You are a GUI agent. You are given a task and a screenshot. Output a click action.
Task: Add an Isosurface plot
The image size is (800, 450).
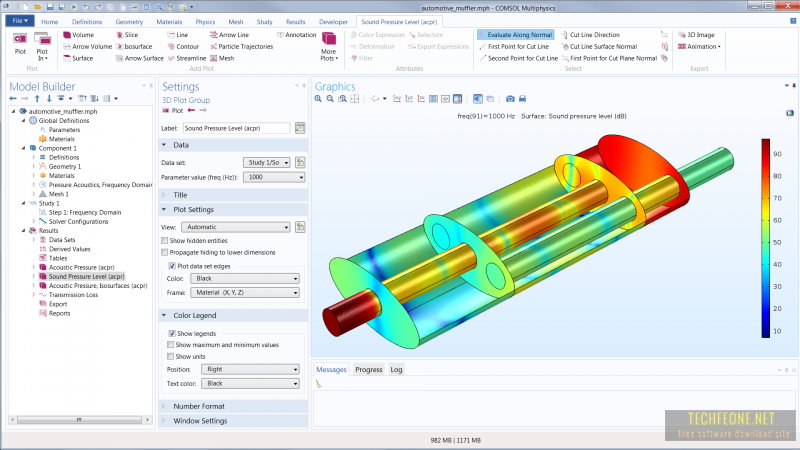[134, 46]
